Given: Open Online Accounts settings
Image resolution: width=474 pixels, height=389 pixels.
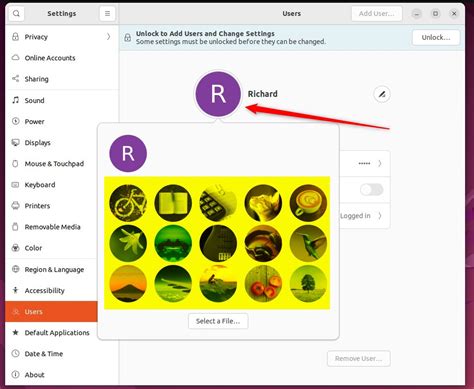Looking at the screenshot, I should (62, 58).
